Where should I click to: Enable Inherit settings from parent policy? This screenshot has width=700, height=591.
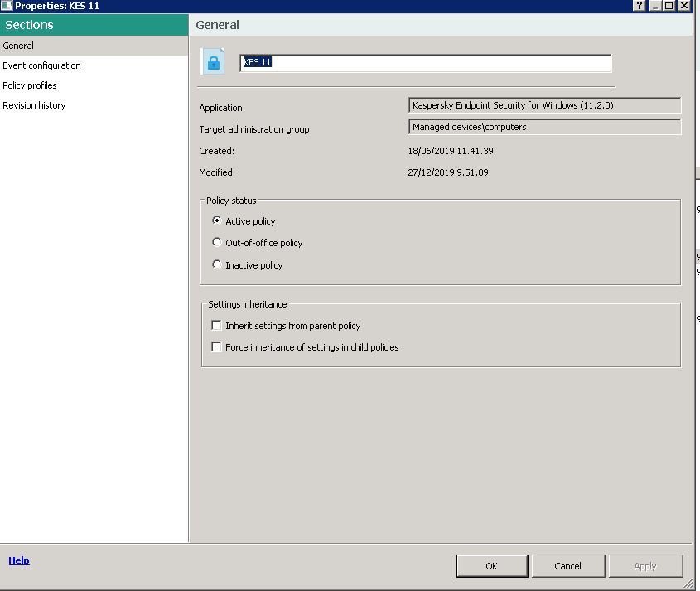(216, 325)
